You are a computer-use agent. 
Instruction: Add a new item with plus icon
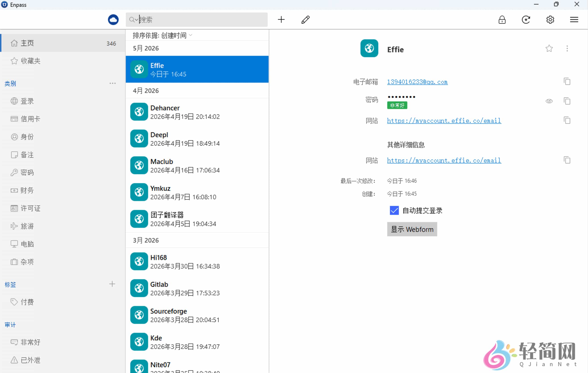click(281, 20)
